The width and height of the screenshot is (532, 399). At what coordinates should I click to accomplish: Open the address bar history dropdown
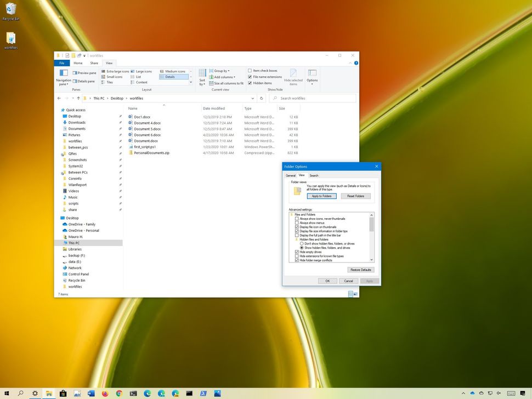pos(252,98)
